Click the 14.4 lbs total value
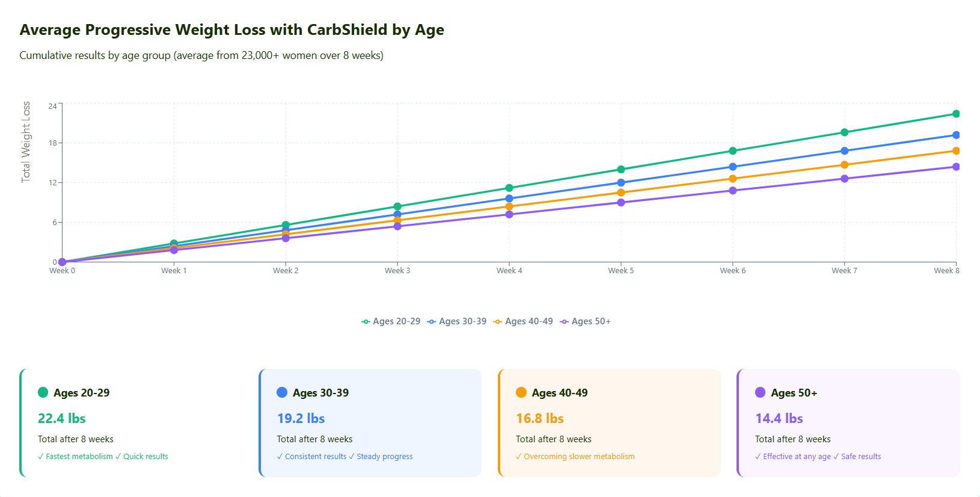 pyautogui.click(x=779, y=418)
